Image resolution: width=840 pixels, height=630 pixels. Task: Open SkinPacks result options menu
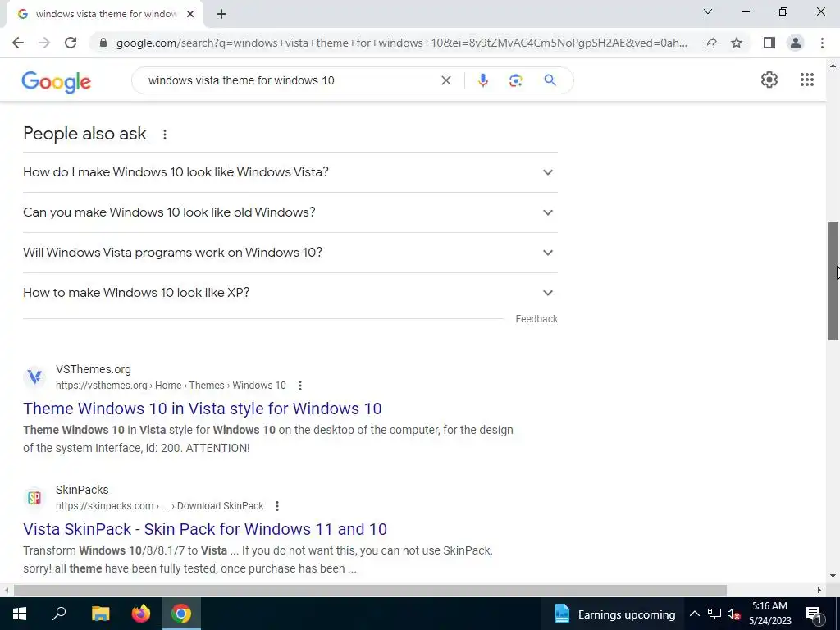(x=277, y=505)
